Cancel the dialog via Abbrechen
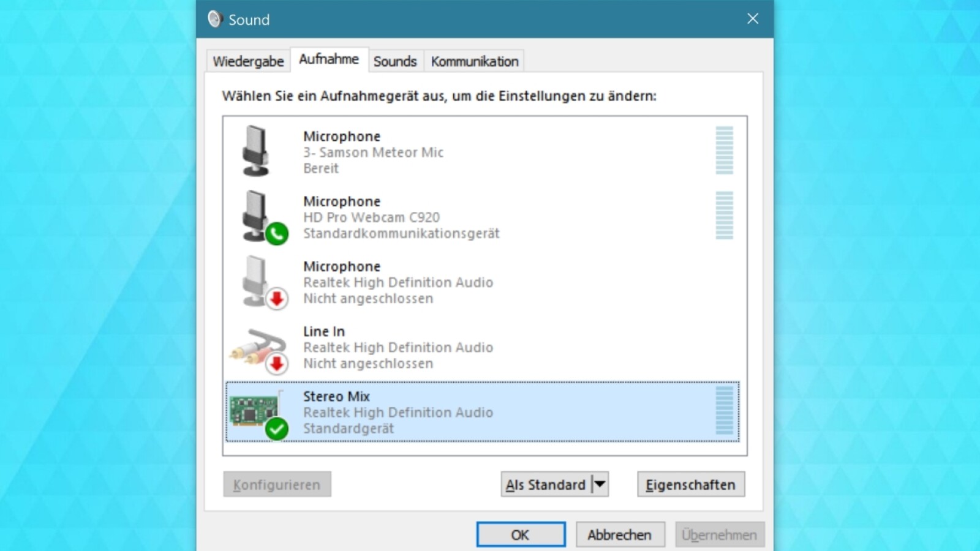The width and height of the screenshot is (980, 551). (x=620, y=534)
